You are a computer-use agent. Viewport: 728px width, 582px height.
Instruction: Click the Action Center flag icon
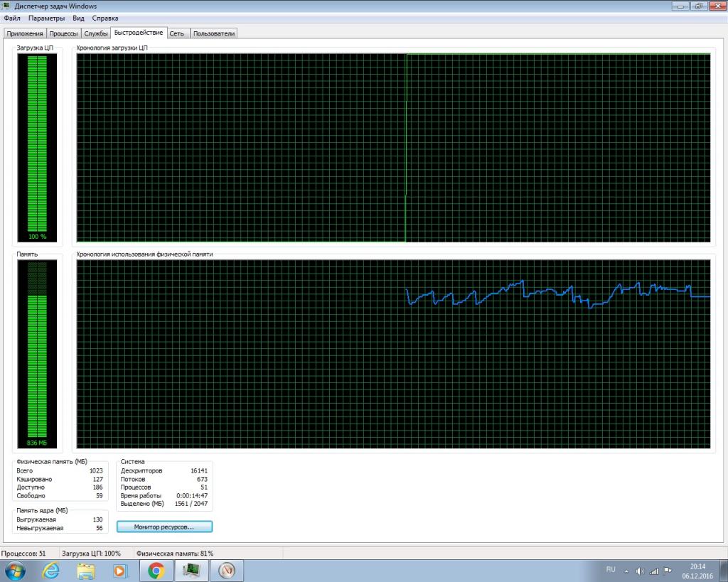pyautogui.click(x=668, y=571)
